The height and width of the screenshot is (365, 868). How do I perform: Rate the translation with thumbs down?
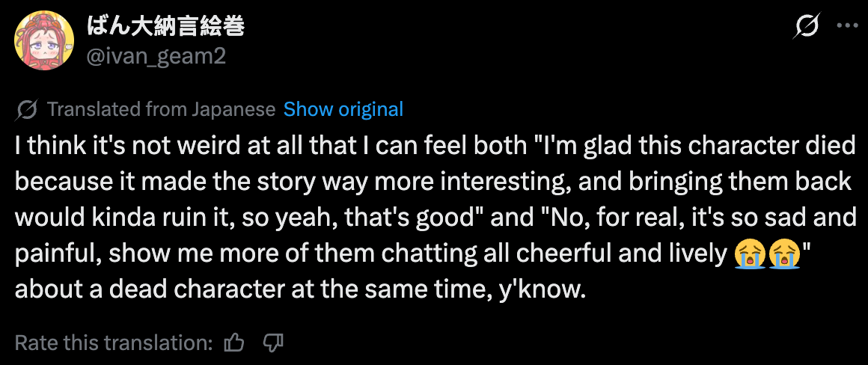(274, 343)
